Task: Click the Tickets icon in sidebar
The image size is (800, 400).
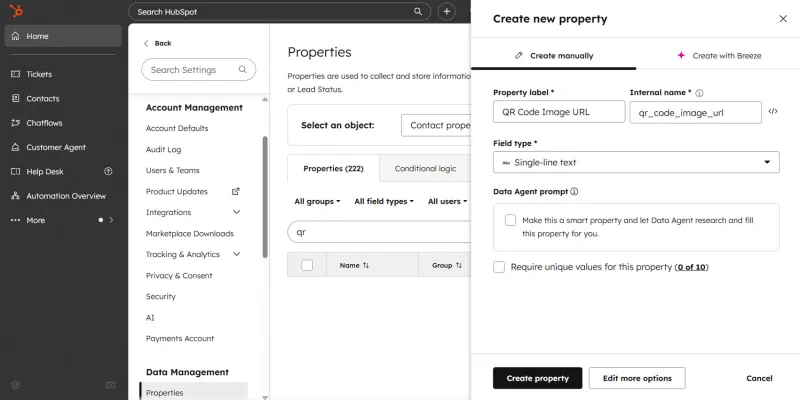Action: (15, 74)
